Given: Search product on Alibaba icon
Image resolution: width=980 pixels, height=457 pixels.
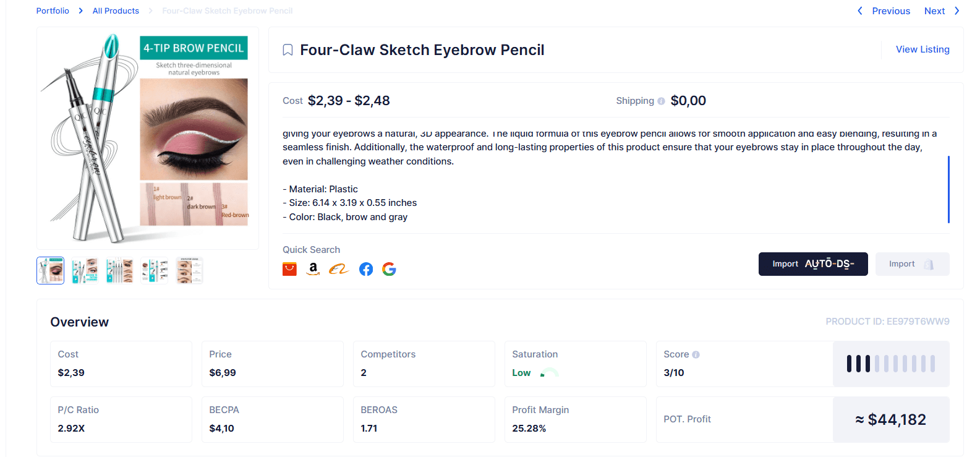Looking at the screenshot, I should point(339,269).
